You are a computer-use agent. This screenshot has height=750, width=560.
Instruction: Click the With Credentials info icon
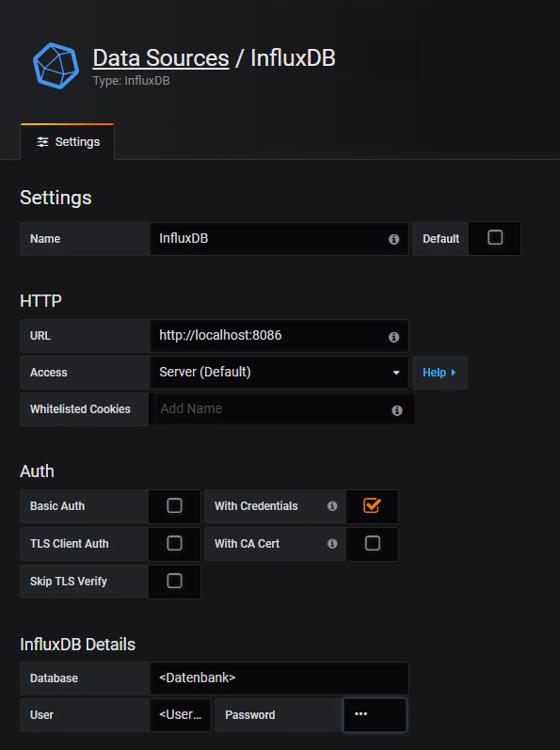click(x=332, y=506)
